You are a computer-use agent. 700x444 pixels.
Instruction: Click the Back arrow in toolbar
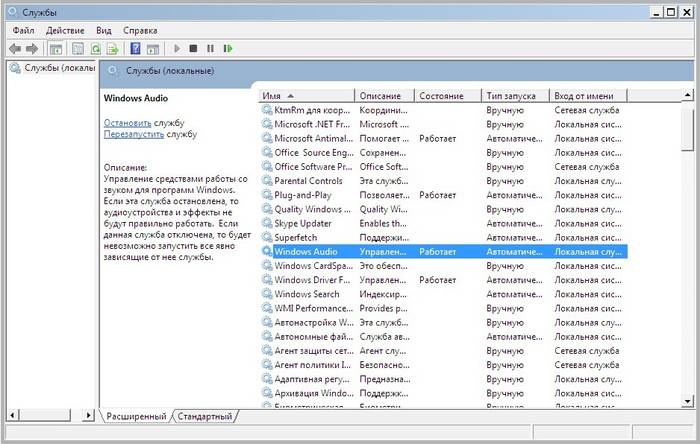[x=15, y=48]
